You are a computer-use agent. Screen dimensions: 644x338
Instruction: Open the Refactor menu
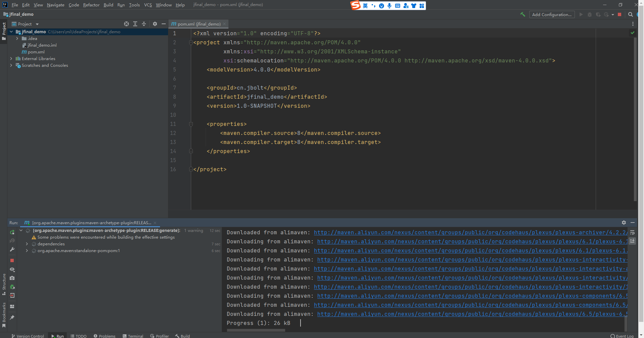click(91, 5)
